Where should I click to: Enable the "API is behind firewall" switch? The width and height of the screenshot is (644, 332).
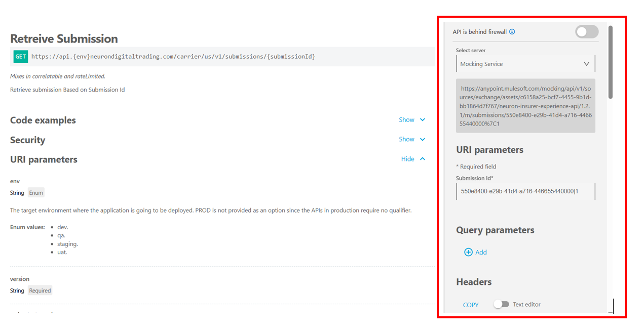point(586,31)
